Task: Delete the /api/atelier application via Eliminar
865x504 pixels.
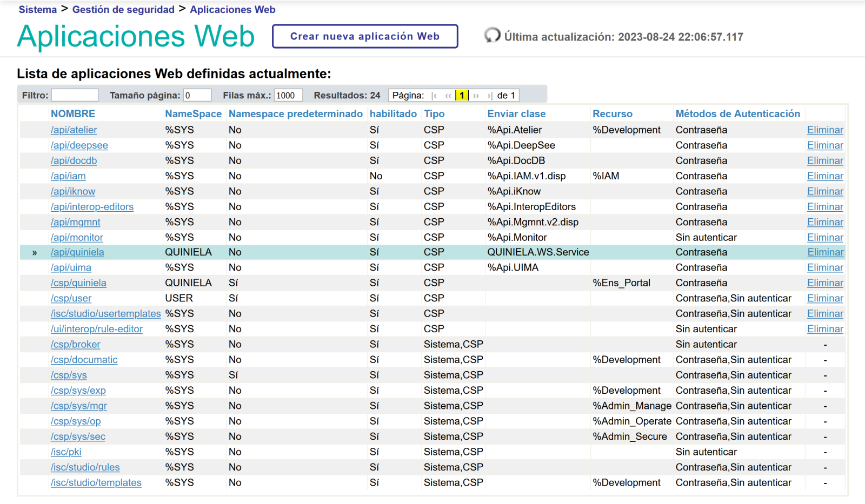Action: [x=825, y=130]
